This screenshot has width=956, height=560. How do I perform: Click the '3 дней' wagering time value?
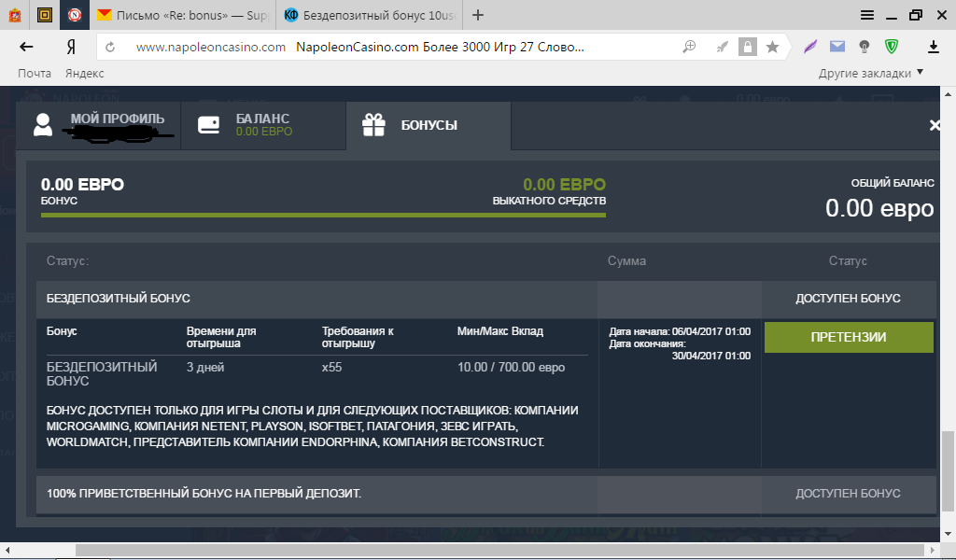click(x=205, y=368)
